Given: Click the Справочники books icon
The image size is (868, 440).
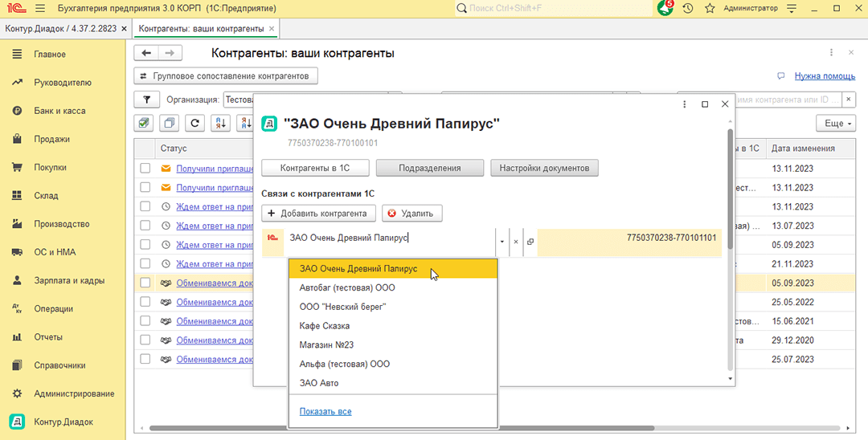Looking at the screenshot, I should 17,365.
